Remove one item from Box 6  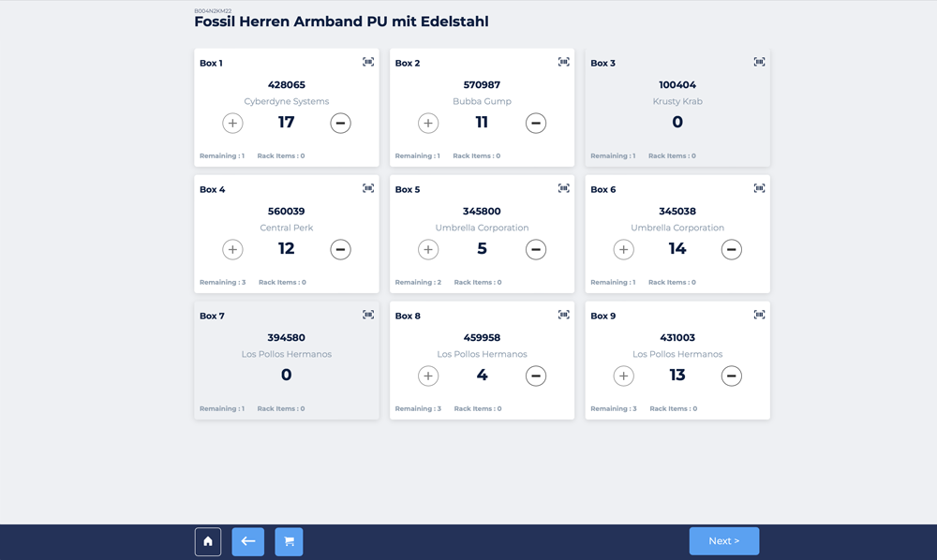coord(731,249)
